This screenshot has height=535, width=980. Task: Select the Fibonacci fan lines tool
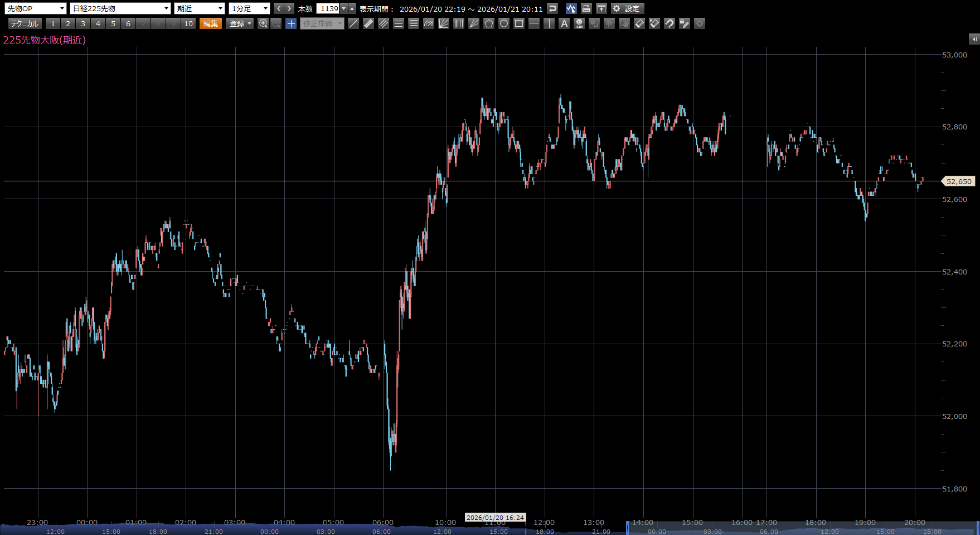pos(444,23)
